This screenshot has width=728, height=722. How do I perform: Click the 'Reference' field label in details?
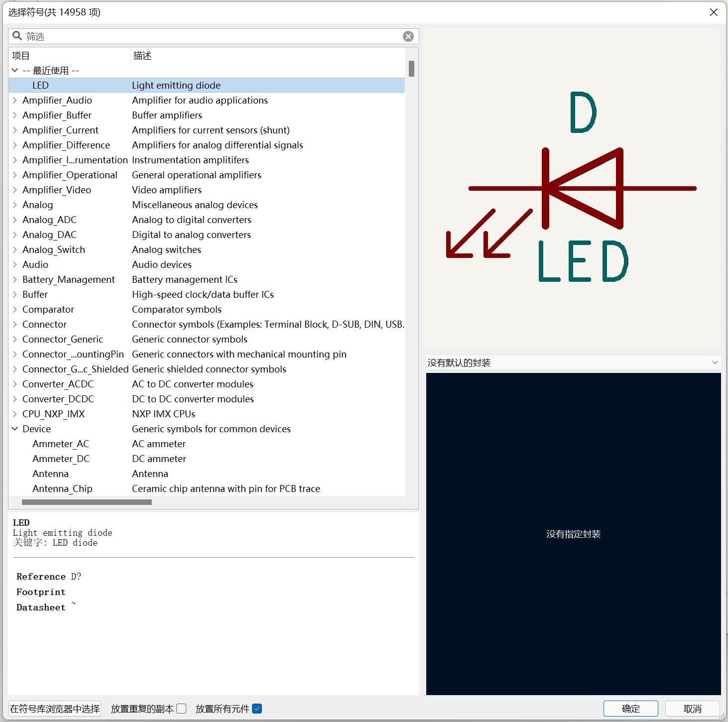[x=41, y=577]
